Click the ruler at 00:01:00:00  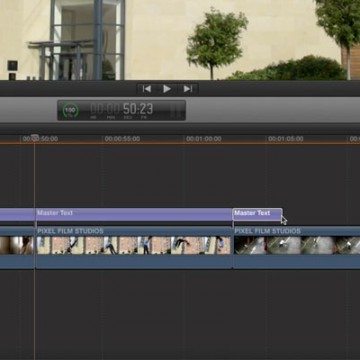pyautogui.click(x=204, y=139)
